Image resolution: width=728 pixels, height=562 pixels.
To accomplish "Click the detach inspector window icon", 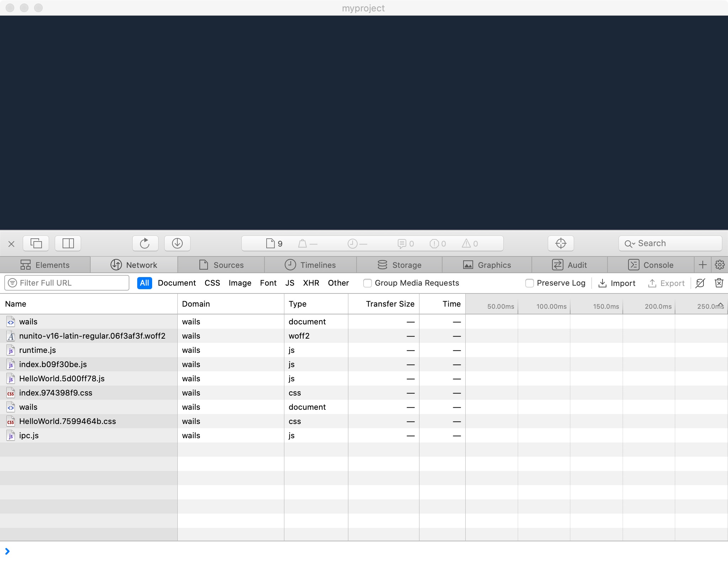I will pos(36,243).
